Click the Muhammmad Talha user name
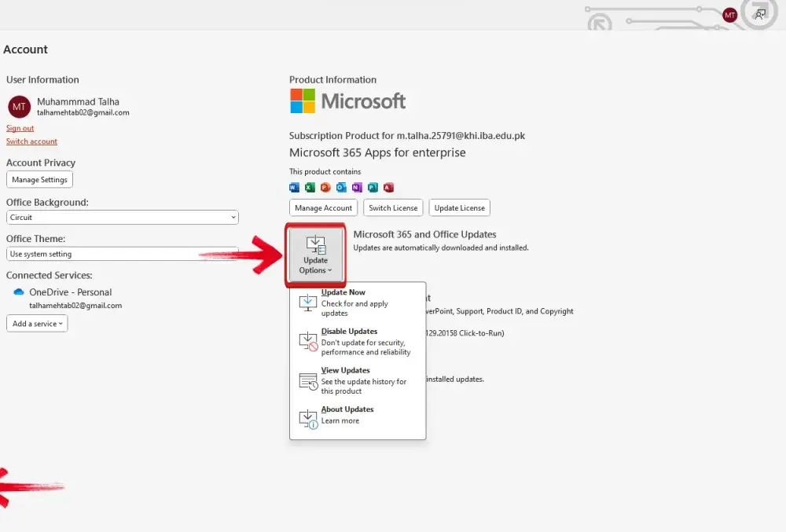Screen dimensions: 786x532 tap(78, 101)
